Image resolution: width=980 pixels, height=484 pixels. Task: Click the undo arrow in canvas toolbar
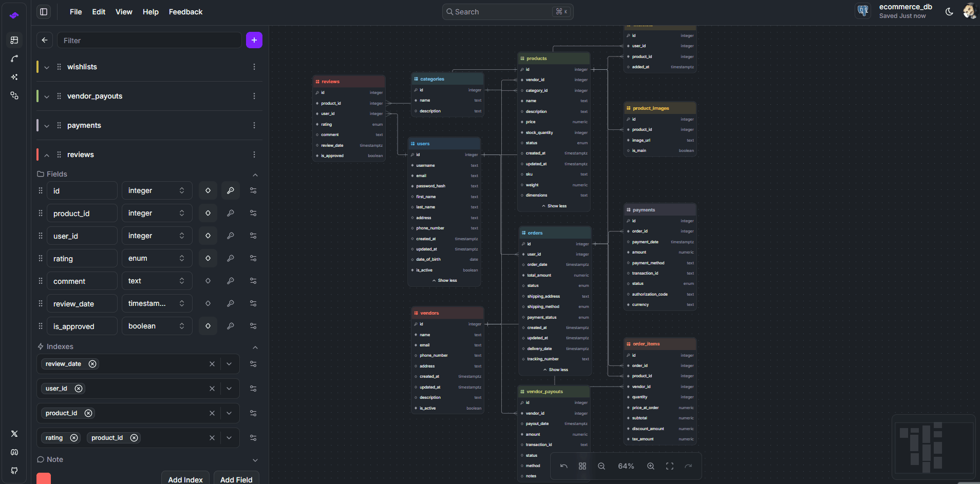tap(563, 466)
